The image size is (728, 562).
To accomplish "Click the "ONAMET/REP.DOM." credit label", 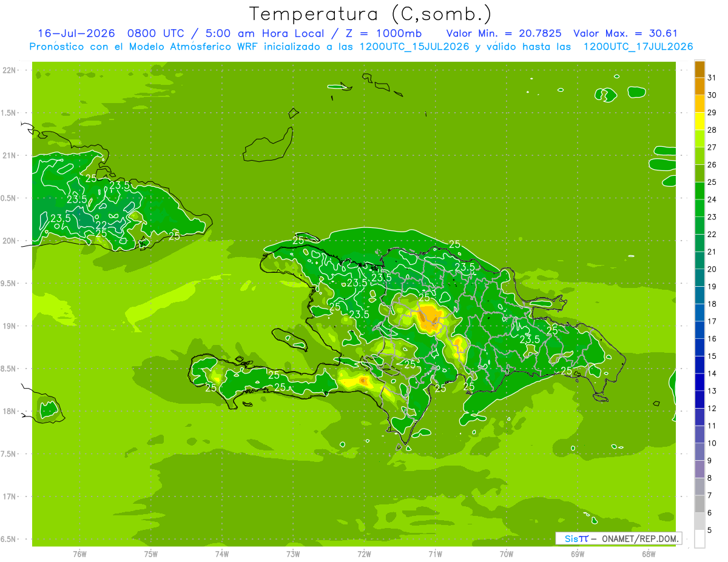I will pyautogui.click(x=640, y=538).
